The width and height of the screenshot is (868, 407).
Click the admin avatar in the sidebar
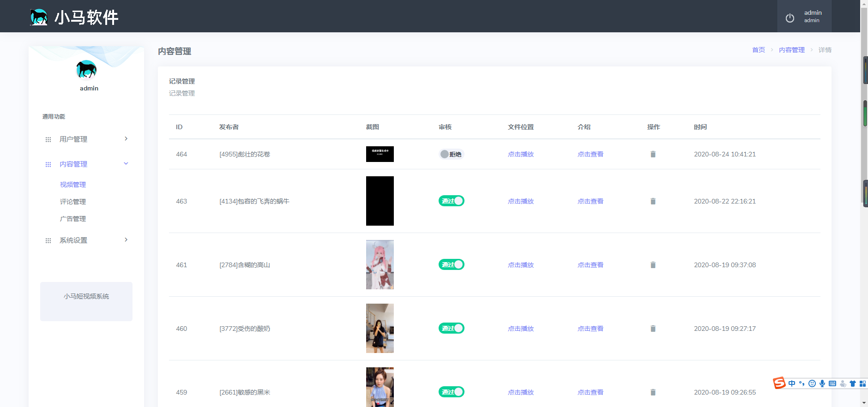86,70
